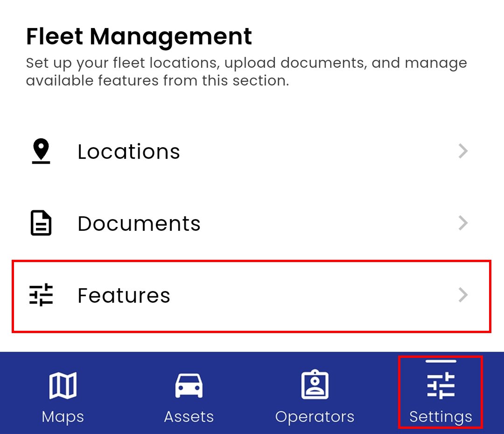Expand the Locations row via its chevron

click(463, 150)
